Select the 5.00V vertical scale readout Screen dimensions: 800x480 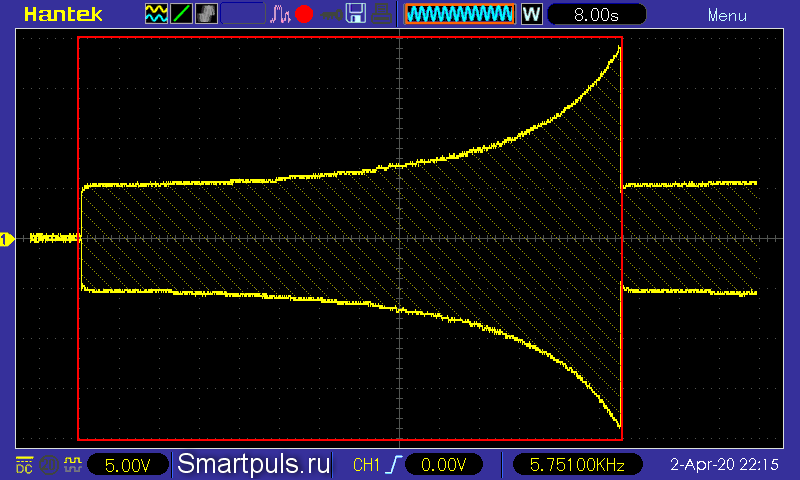click(x=128, y=465)
